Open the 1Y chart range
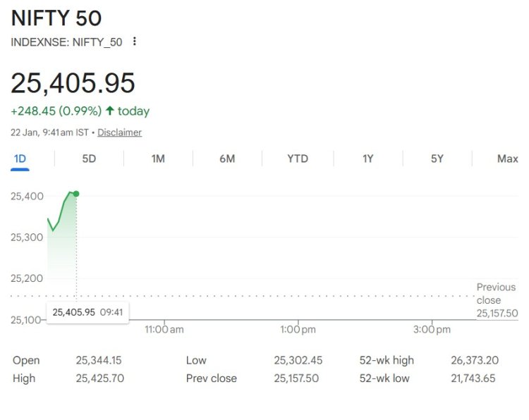The width and height of the screenshot is (529, 420). tap(367, 159)
